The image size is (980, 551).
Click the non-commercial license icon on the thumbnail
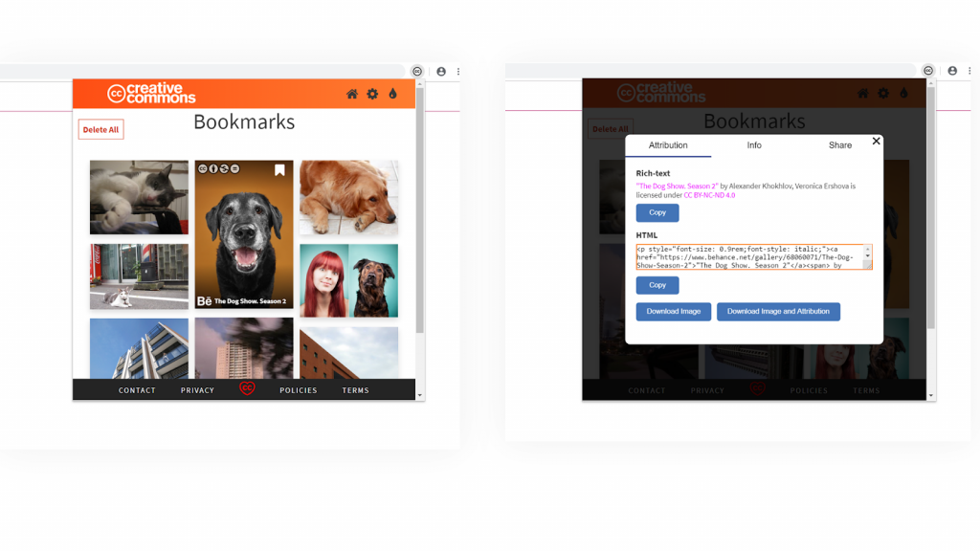pos(224,166)
